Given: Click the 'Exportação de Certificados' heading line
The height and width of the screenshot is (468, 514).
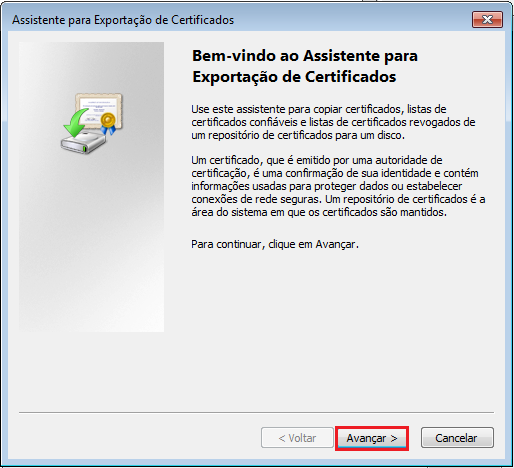Looking at the screenshot, I should coord(294,77).
